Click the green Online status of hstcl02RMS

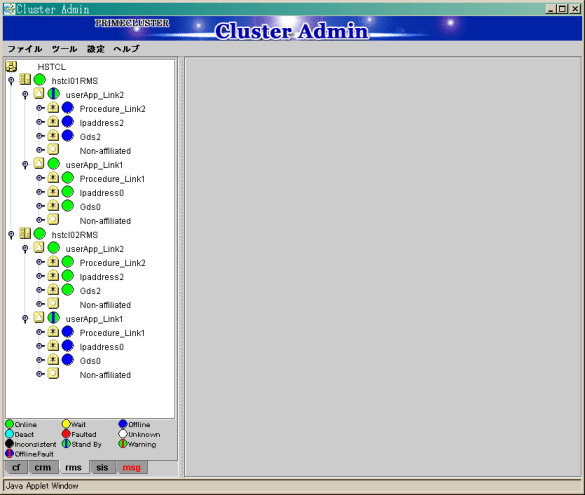coord(40,234)
